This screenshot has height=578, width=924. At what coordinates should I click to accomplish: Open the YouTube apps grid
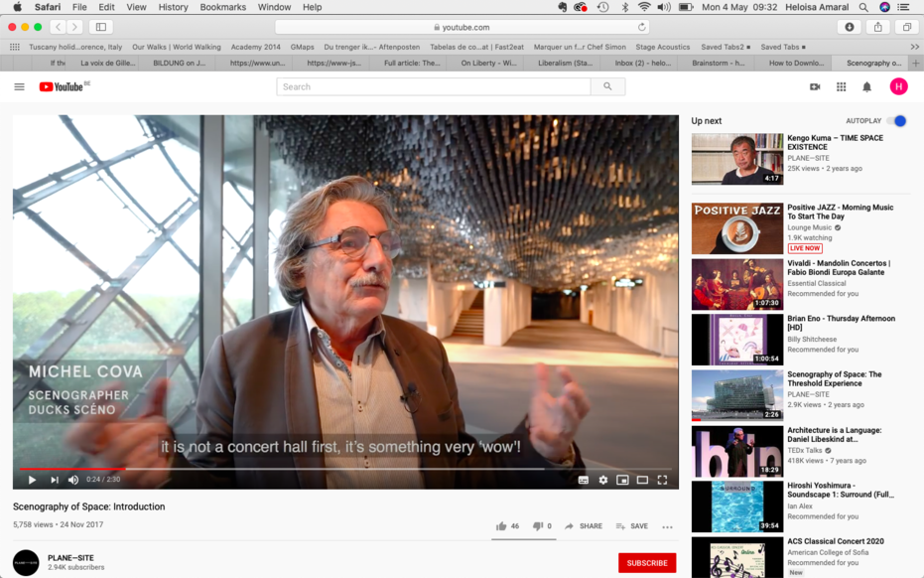click(841, 86)
